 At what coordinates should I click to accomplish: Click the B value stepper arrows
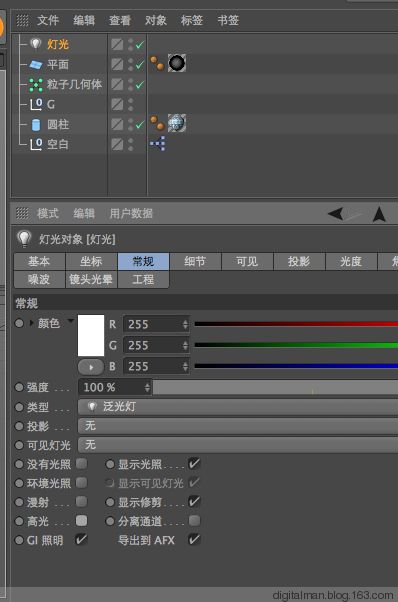click(185, 366)
